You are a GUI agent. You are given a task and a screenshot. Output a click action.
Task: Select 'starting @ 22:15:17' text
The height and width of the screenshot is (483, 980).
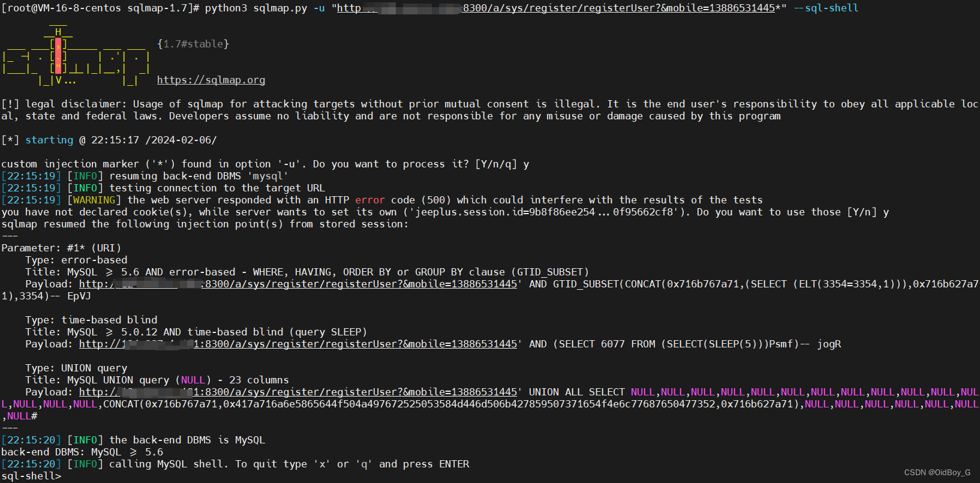[82, 140]
